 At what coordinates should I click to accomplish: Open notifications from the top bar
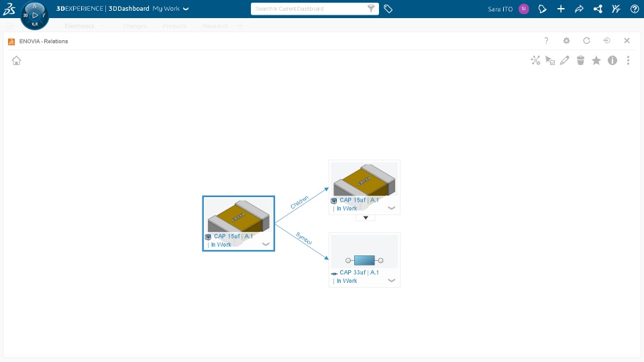click(x=543, y=9)
